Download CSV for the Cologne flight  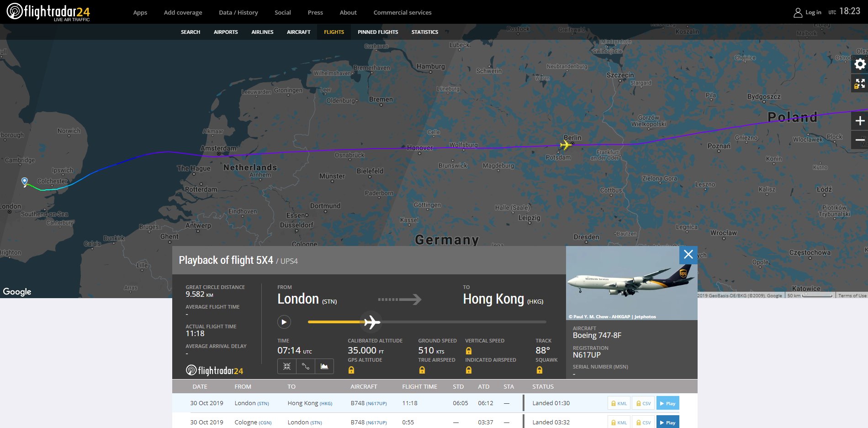click(643, 422)
